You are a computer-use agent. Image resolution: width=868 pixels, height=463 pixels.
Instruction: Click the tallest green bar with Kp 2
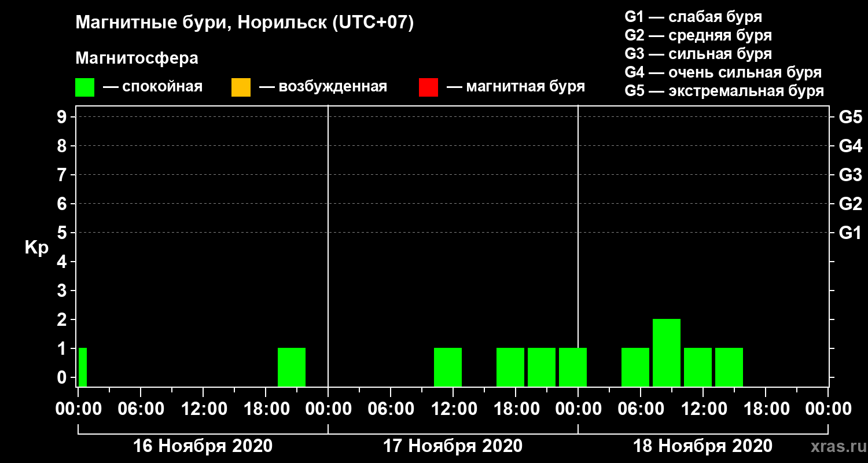point(667,352)
